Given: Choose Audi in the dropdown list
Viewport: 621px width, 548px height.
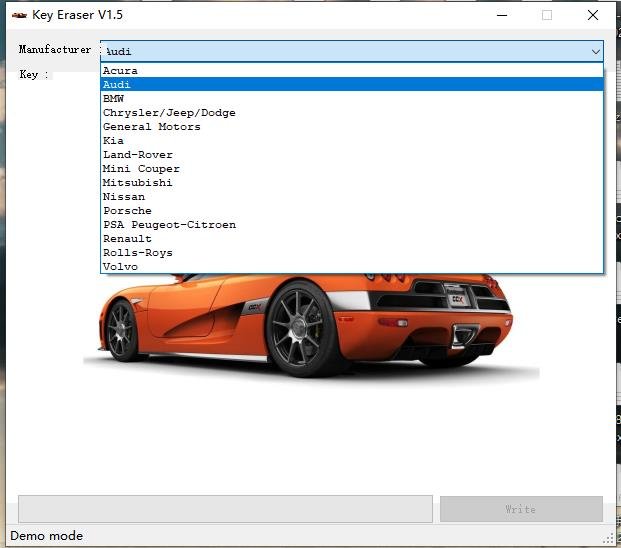Looking at the screenshot, I should pos(117,85).
